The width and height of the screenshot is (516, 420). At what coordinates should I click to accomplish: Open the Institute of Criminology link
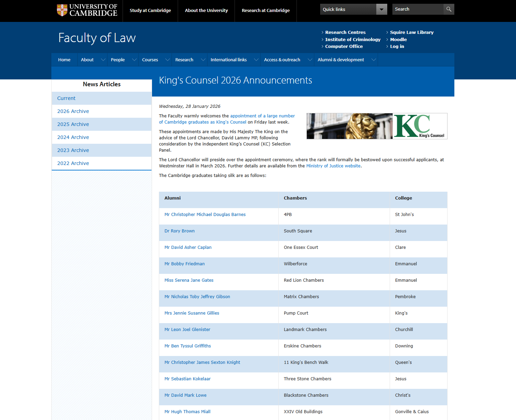tap(353, 40)
